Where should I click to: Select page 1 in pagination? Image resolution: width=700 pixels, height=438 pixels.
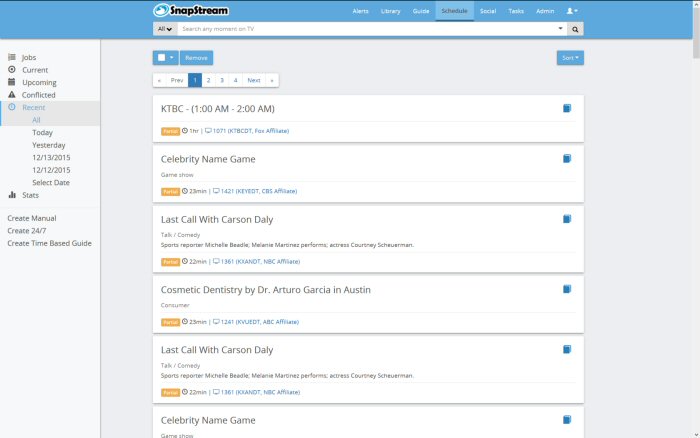point(195,80)
